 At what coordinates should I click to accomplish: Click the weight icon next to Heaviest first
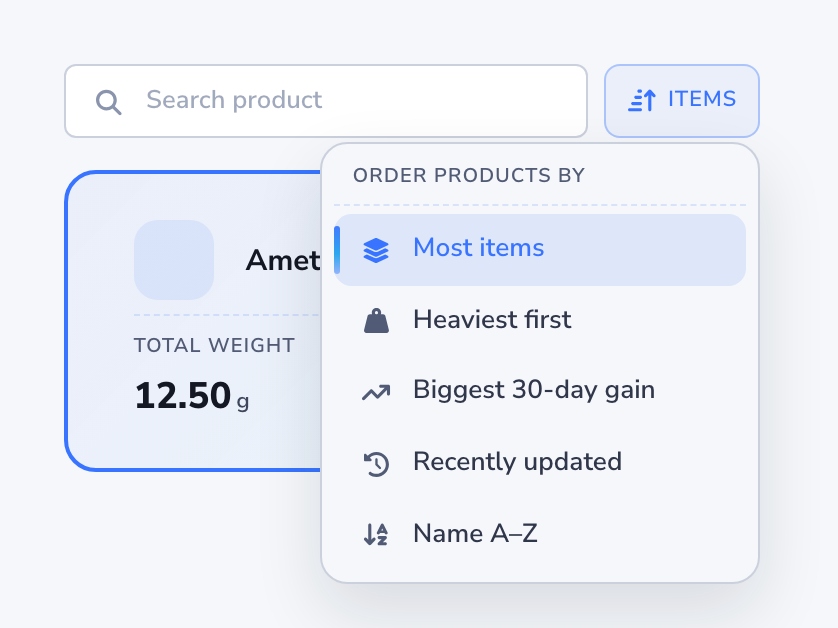(x=376, y=321)
